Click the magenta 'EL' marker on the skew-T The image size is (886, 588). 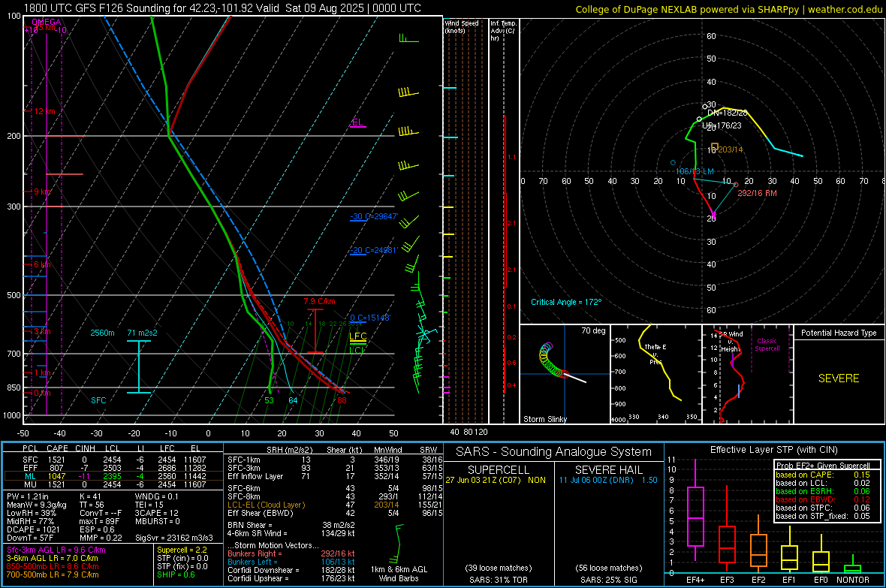357,122
